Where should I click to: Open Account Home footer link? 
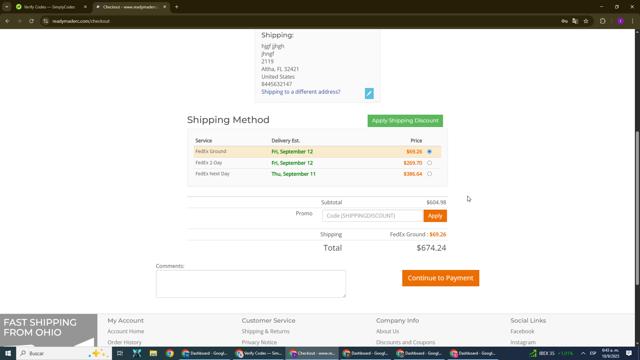tap(126, 331)
